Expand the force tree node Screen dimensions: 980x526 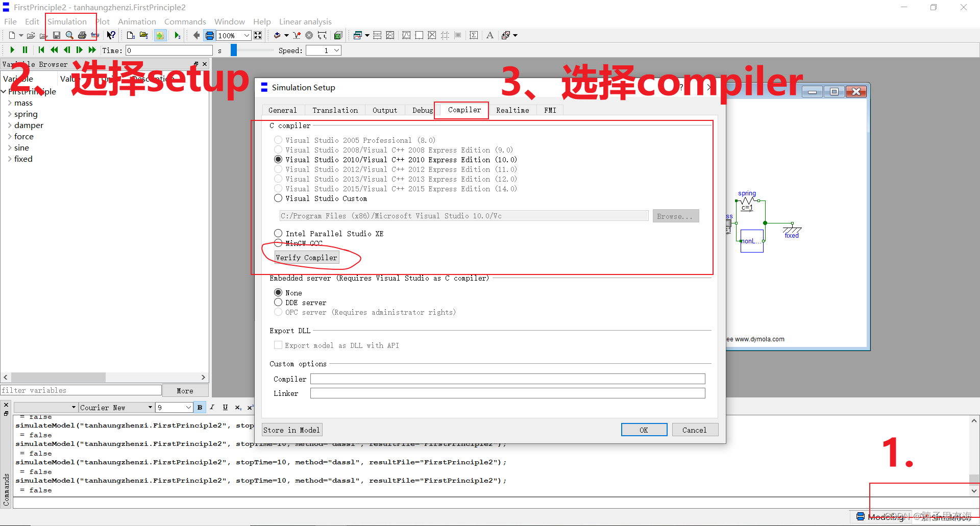(x=10, y=137)
